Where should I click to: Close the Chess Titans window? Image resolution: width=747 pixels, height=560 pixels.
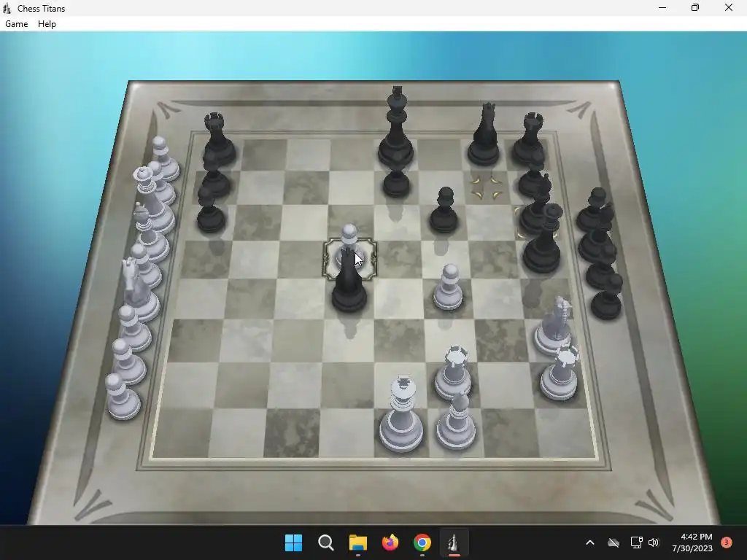coord(729,7)
